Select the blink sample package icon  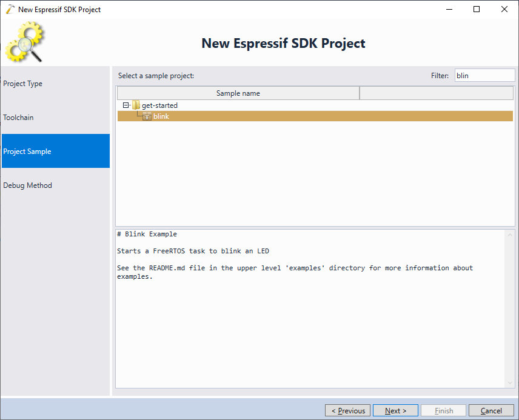[x=147, y=116]
